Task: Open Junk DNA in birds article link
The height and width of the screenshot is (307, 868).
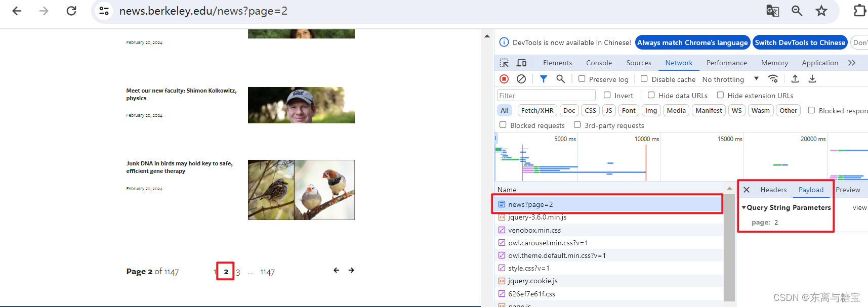Action: point(179,167)
